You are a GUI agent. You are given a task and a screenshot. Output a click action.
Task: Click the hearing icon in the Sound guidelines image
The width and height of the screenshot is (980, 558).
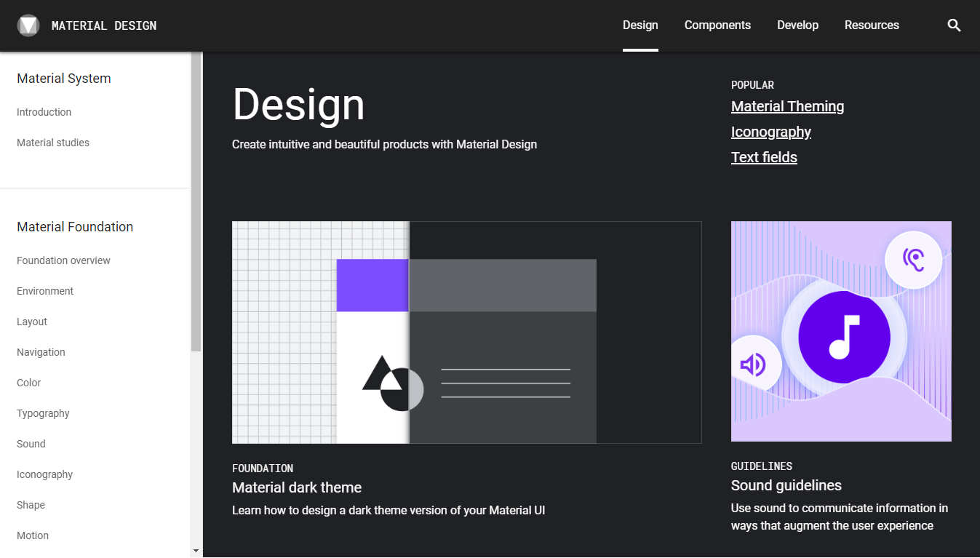[915, 260]
